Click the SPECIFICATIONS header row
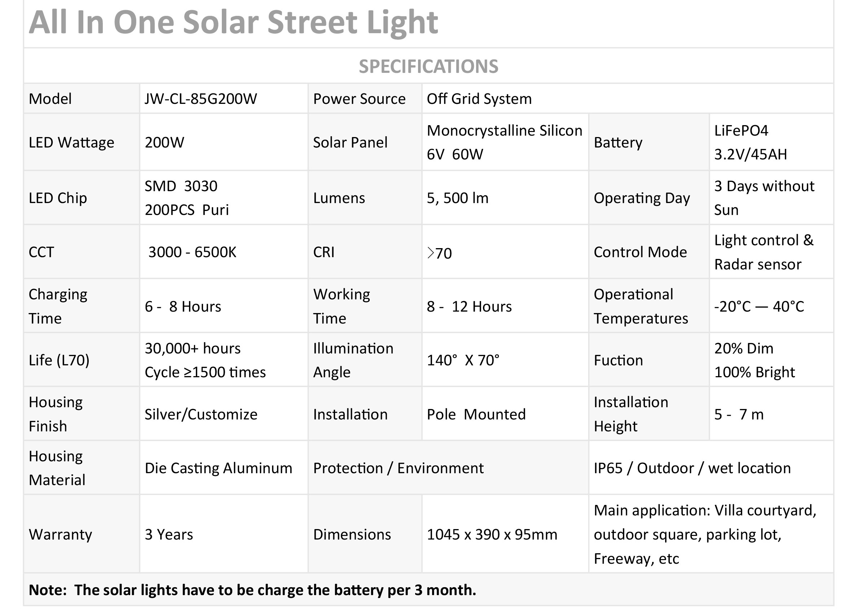The width and height of the screenshot is (844, 616). tap(428, 66)
